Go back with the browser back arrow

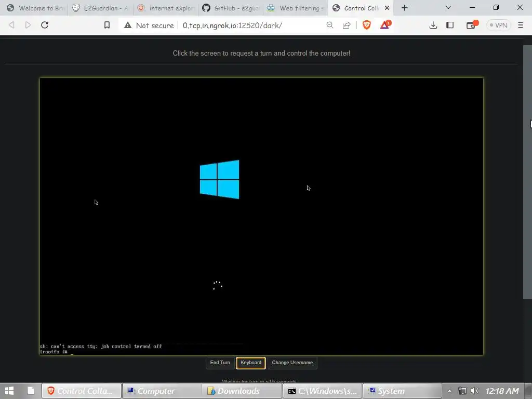pyautogui.click(x=11, y=25)
